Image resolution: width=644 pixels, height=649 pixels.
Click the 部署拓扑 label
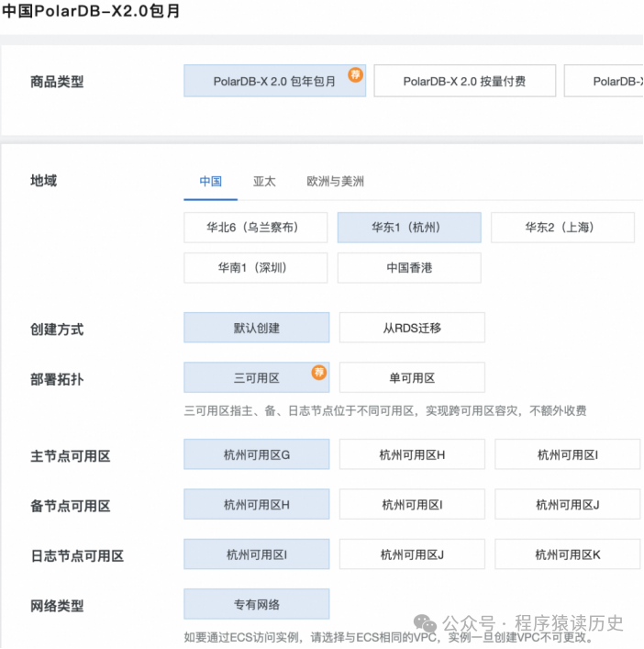click(57, 379)
